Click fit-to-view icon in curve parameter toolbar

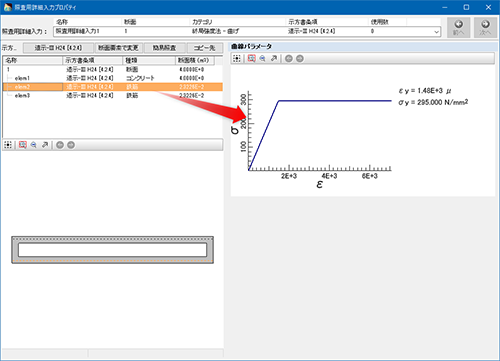coord(237,59)
